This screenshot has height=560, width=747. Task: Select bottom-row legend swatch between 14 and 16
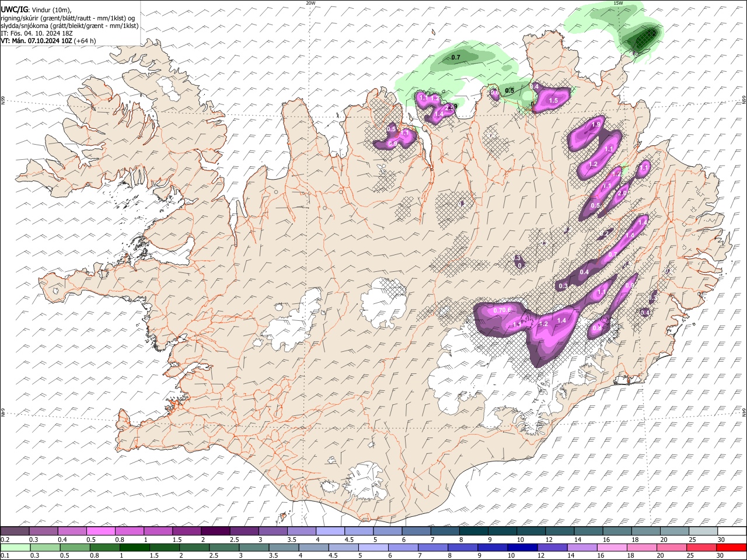coord(582,547)
